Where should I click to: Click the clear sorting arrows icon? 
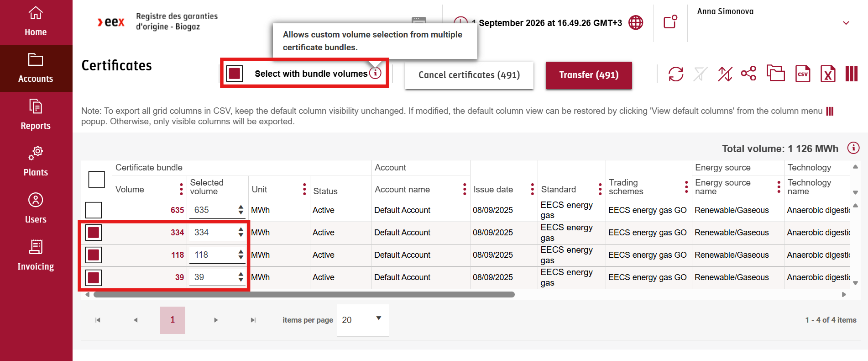[725, 74]
